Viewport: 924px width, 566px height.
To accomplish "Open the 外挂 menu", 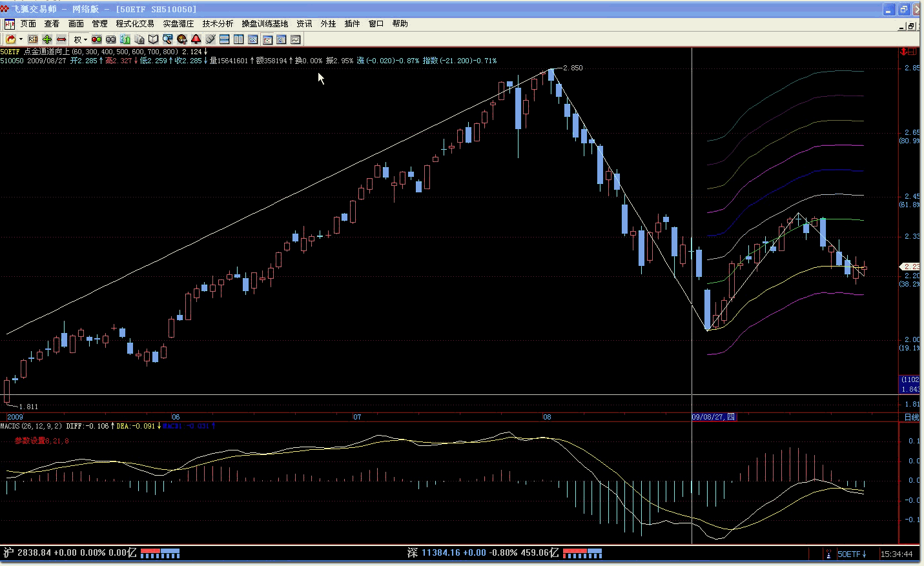I will click(x=328, y=24).
